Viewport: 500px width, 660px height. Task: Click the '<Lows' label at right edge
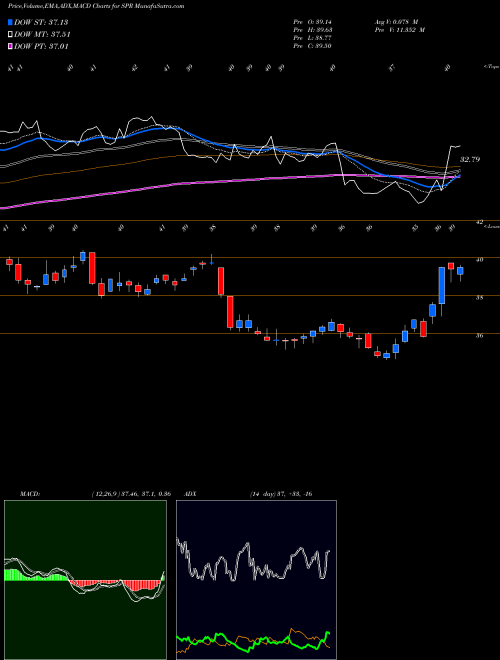click(491, 226)
